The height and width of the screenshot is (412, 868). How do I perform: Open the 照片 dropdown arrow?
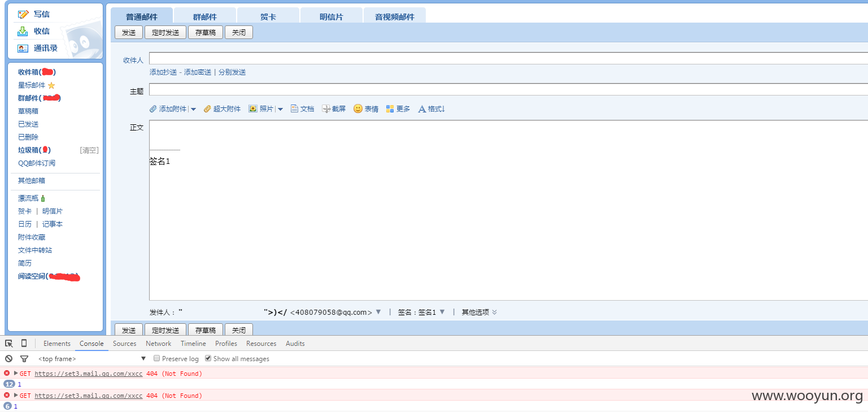(x=280, y=109)
